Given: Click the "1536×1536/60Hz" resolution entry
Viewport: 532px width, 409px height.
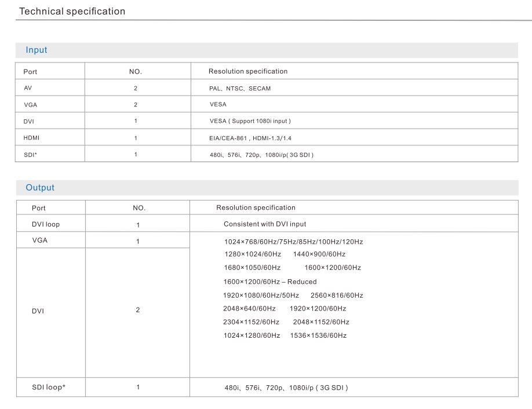Looking at the screenshot, I should (318, 335).
